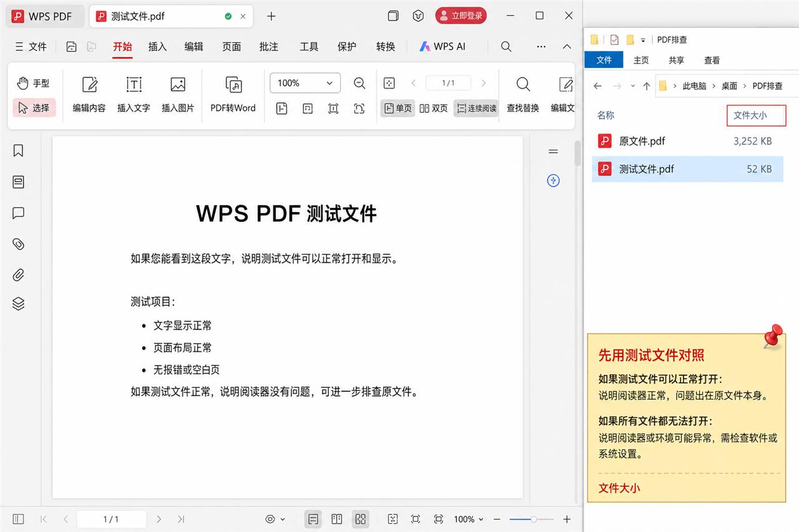Click the blue circular assistant icon at right
Screen dimensions: 799x532
pos(553,181)
